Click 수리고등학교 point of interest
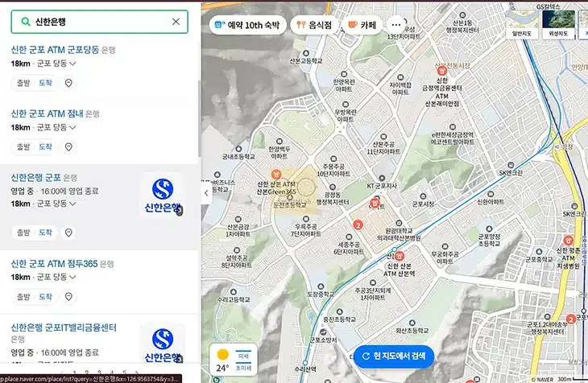 click(x=234, y=296)
